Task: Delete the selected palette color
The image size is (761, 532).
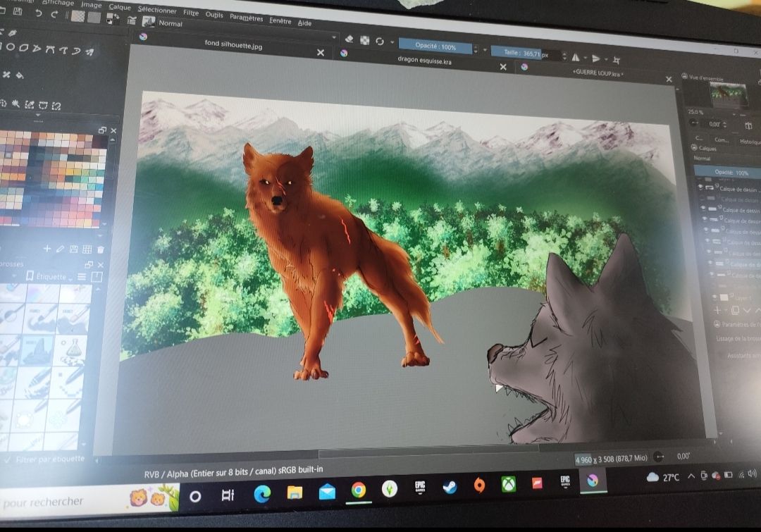Action: (x=101, y=249)
